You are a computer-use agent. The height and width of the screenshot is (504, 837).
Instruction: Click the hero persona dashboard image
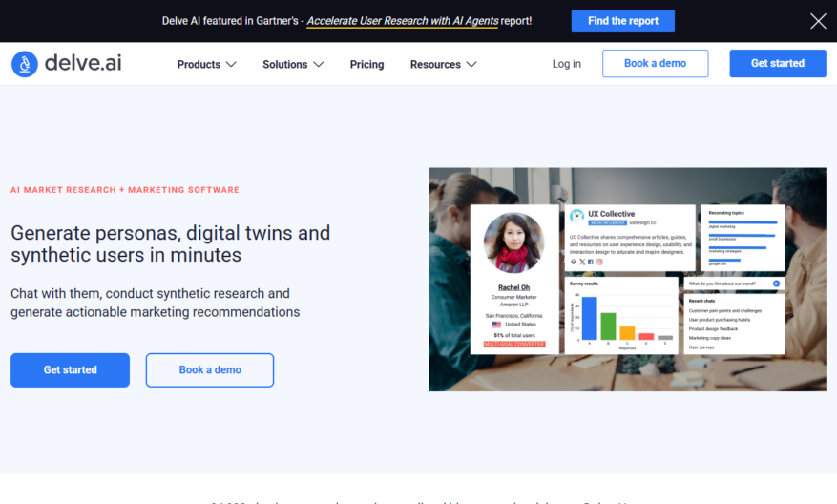click(627, 280)
